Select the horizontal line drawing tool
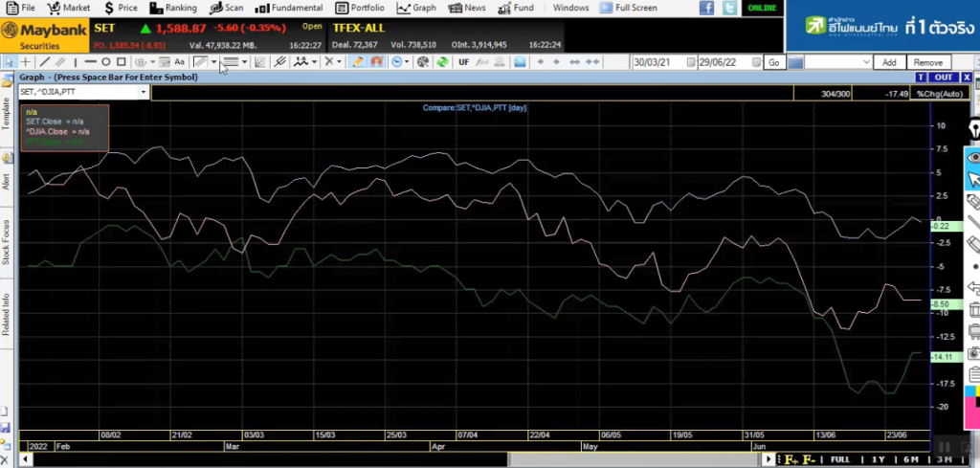The width and height of the screenshot is (980, 468). pos(90,62)
